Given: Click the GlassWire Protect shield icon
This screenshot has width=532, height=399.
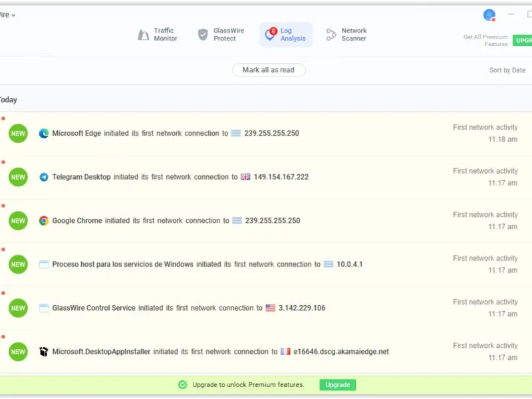Looking at the screenshot, I should click(203, 35).
